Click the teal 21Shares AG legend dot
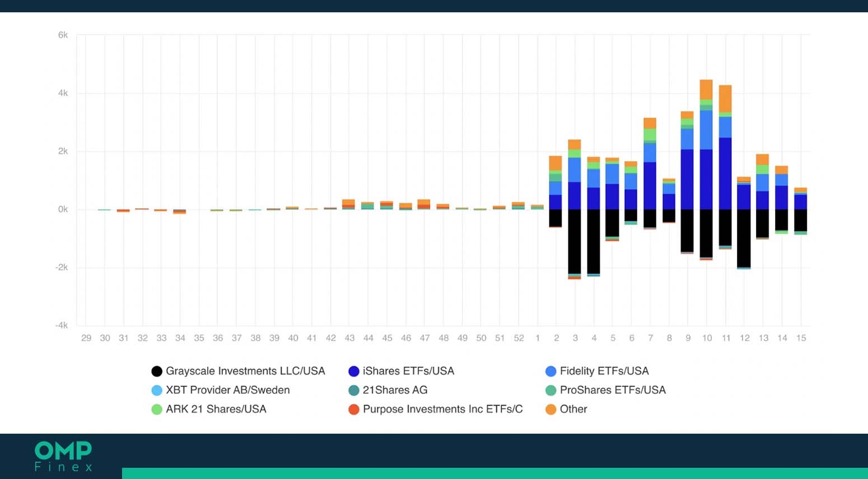868x479 pixels. [354, 390]
